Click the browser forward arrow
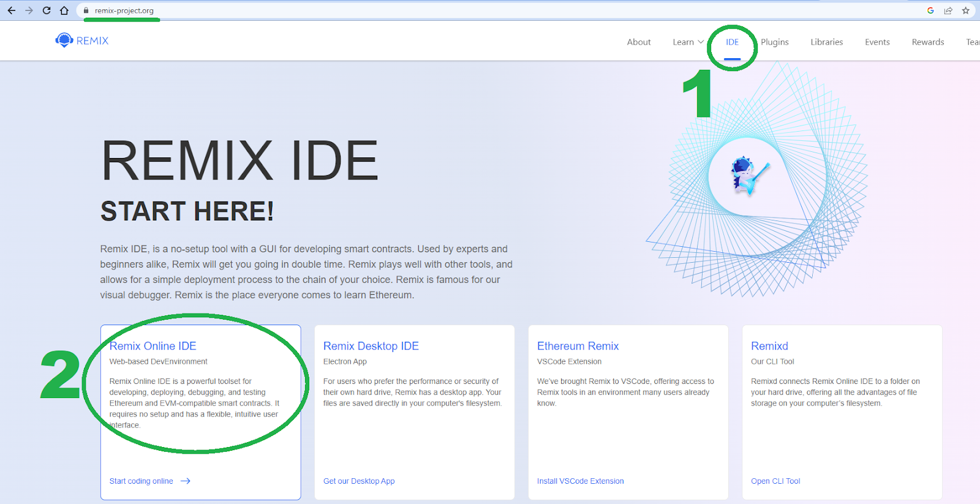Viewport: 980px width, 504px height. pos(29,10)
